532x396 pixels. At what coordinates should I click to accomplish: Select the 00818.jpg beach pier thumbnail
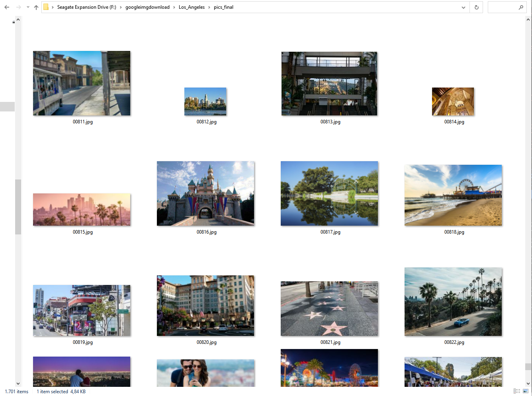pyautogui.click(x=453, y=195)
